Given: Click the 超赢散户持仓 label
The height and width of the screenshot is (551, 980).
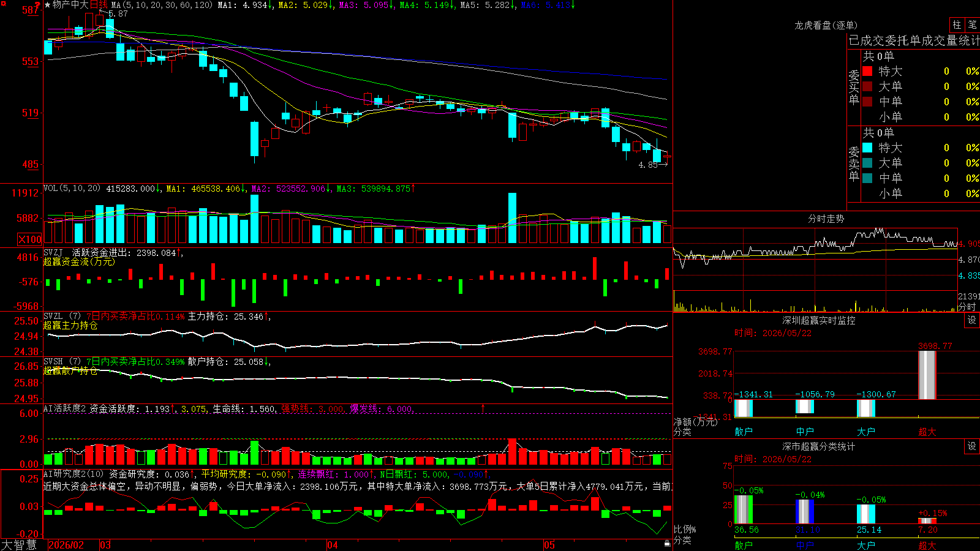Looking at the screenshot, I should pos(70,370).
